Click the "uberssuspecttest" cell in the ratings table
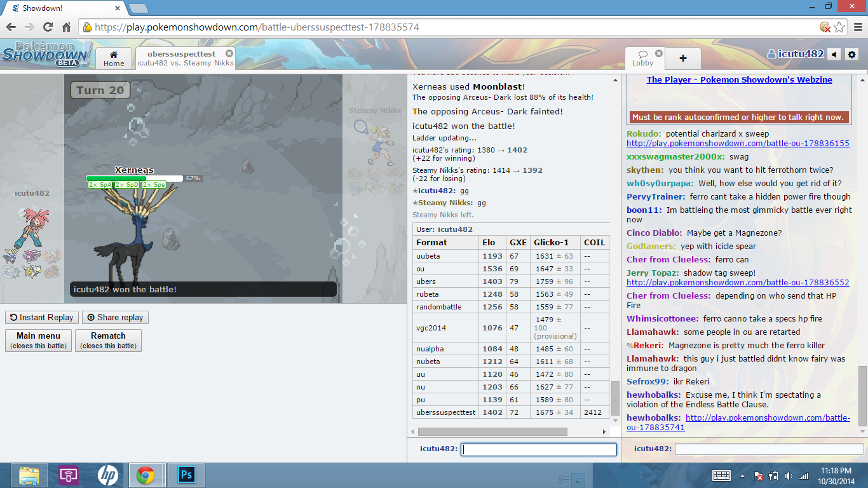 click(x=446, y=412)
